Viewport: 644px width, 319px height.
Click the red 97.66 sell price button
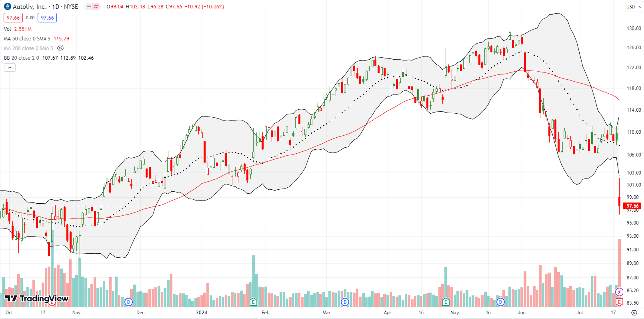(x=13, y=18)
